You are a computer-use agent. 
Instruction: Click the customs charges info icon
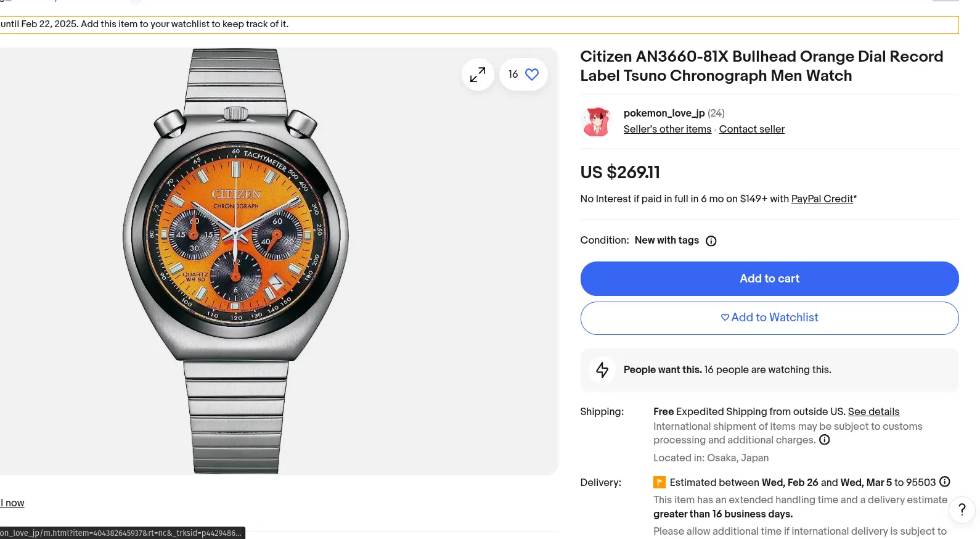(824, 440)
